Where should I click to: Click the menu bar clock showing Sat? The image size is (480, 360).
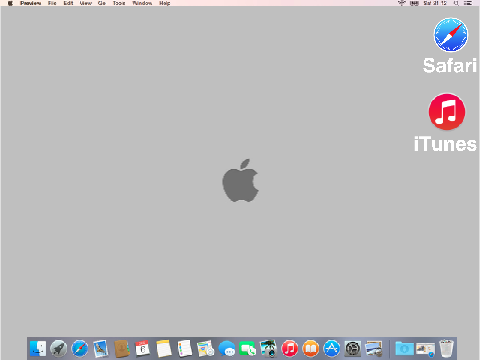(x=435, y=3)
